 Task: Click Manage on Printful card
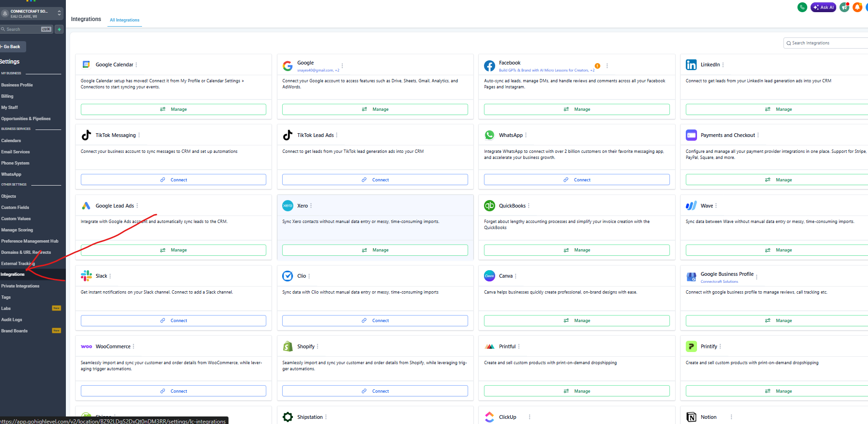577,391
